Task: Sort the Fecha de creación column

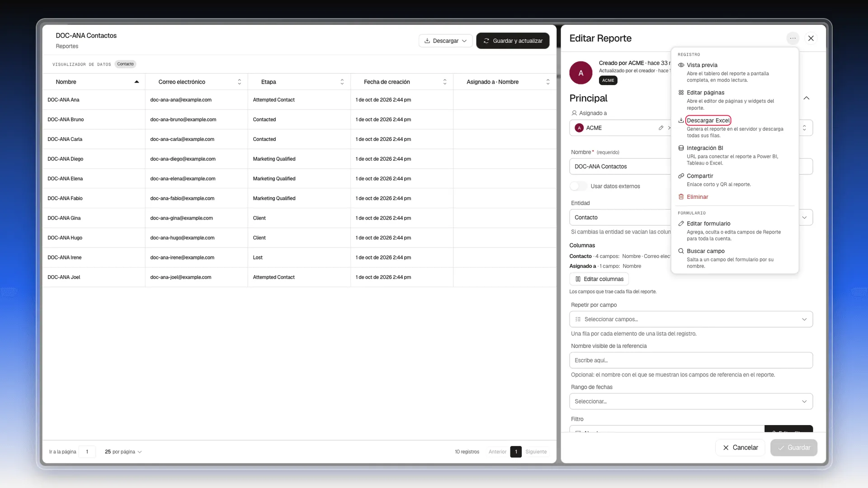Action: [x=445, y=82]
